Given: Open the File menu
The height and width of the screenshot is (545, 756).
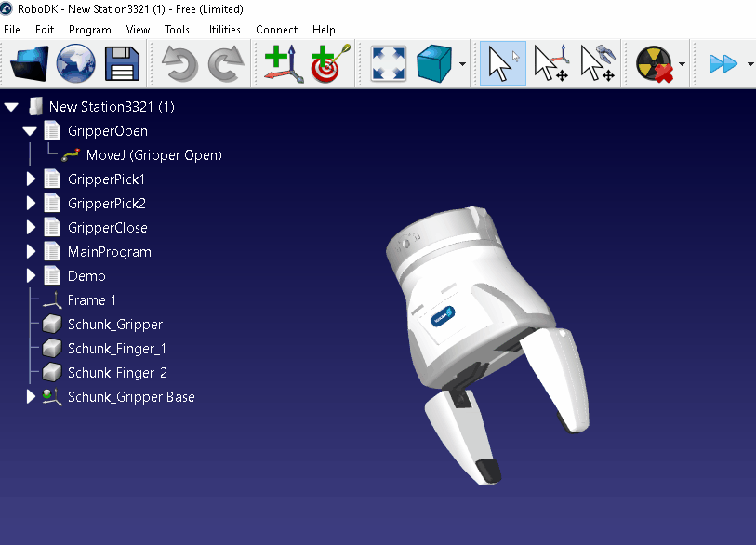Looking at the screenshot, I should (12, 30).
